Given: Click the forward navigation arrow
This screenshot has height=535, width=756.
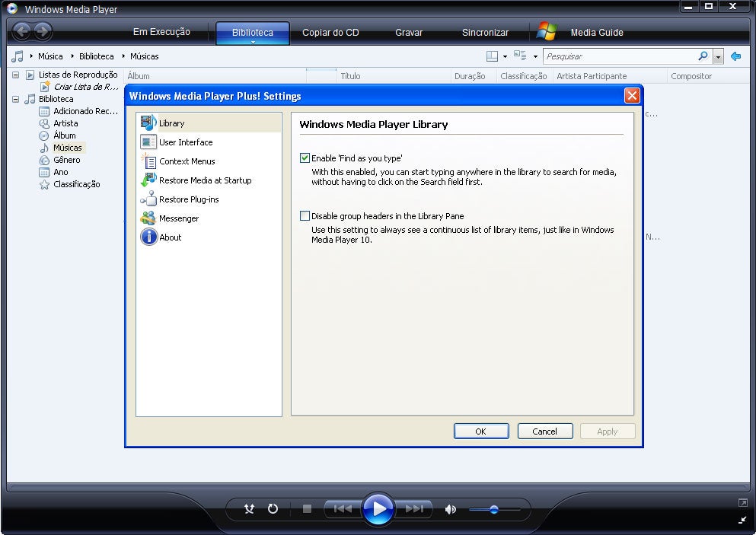Looking at the screenshot, I should pyautogui.click(x=43, y=32).
